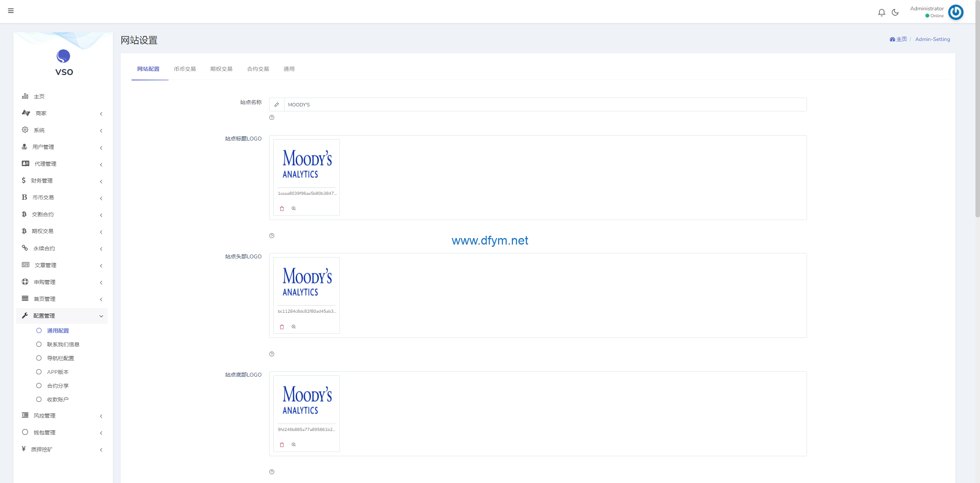Screen dimensions: 980x483
Task: Expand the 文章管理 menu chevron
Action: [x=101, y=266]
